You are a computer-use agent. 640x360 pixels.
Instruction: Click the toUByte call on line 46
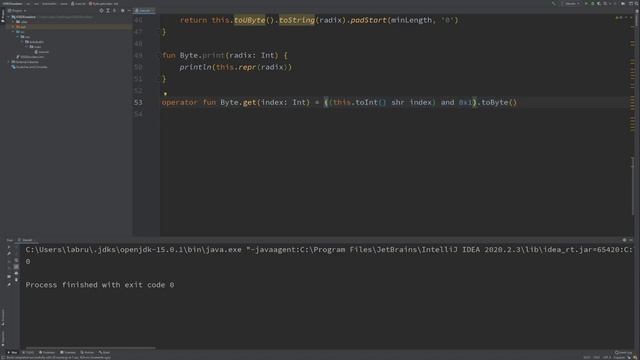(x=249, y=20)
